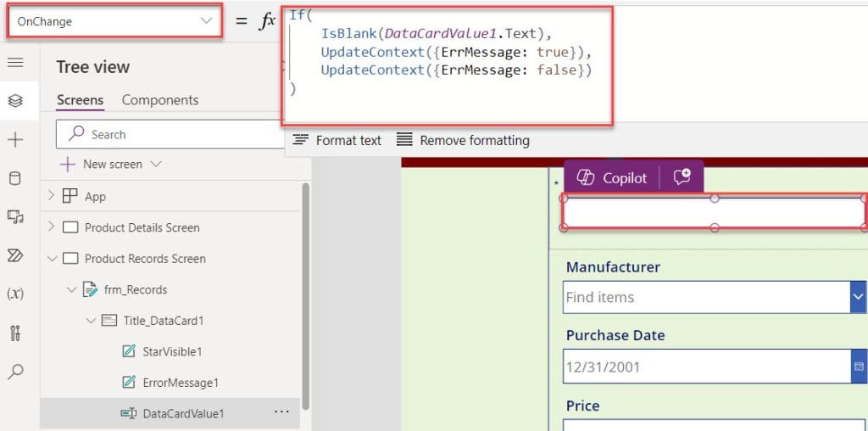Open the Insert plus icon in sidebar
The width and height of the screenshot is (868, 431).
pyautogui.click(x=15, y=140)
